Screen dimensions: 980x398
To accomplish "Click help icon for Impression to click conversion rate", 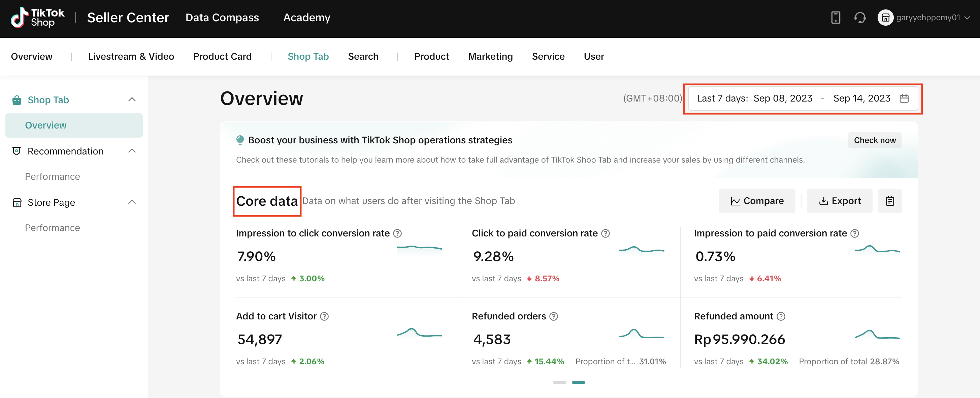I will click(397, 233).
